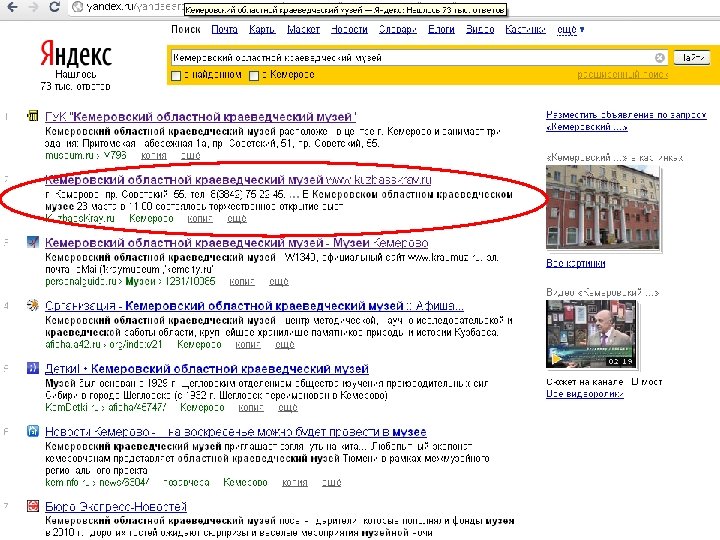Click favicon beside Музеи Кемерово result
The image size is (720, 540).
point(33,242)
